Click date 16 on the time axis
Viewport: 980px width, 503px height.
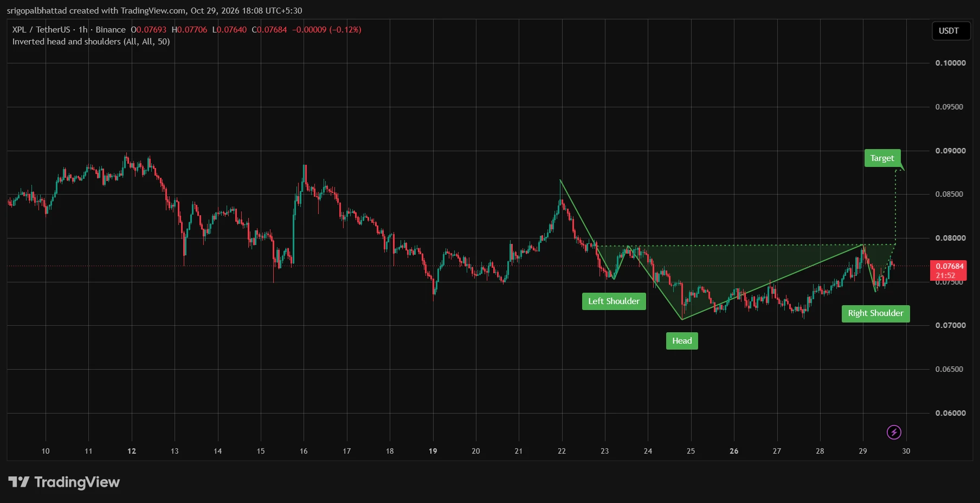(x=304, y=451)
